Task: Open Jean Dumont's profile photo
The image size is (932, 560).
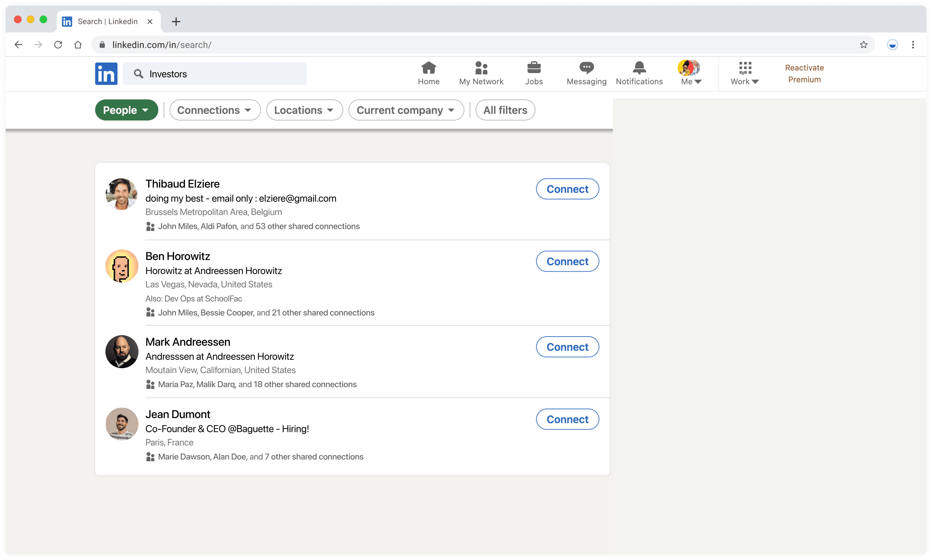Action: coord(122,424)
